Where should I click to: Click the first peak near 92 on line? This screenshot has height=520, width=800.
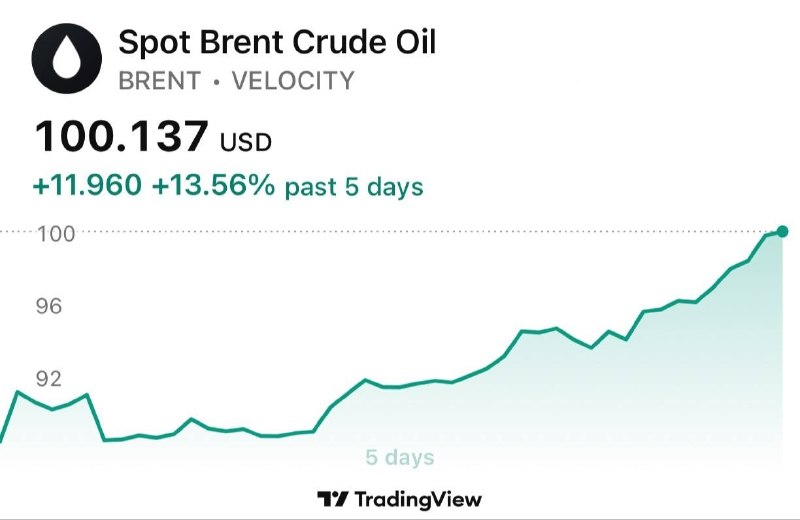pyautogui.click(x=18, y=392)
